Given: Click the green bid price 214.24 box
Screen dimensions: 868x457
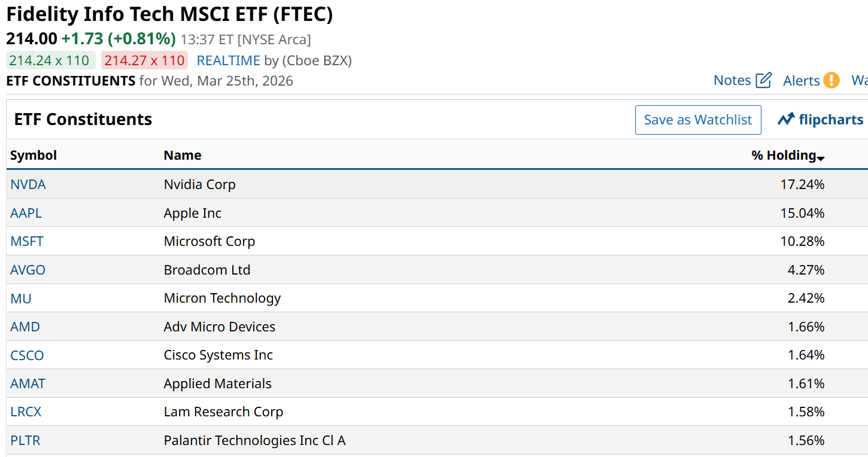Looking at the screenshot, I should tap(49, 60).
